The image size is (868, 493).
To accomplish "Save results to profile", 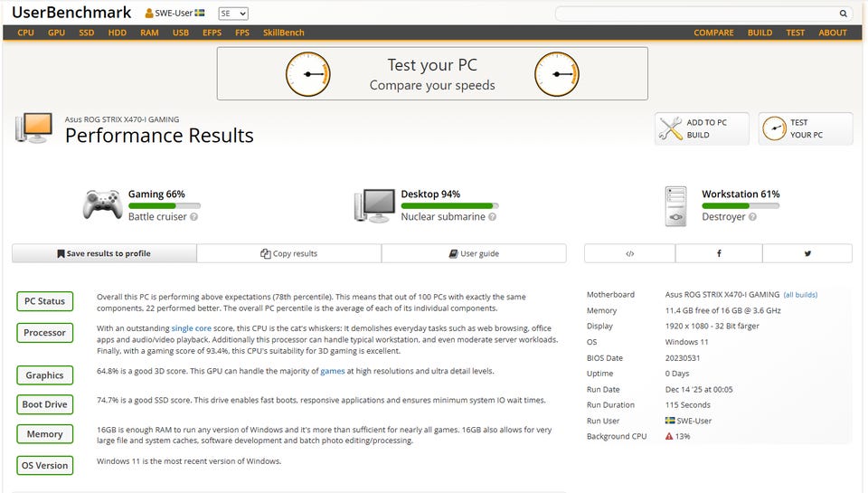I will 104,253.
